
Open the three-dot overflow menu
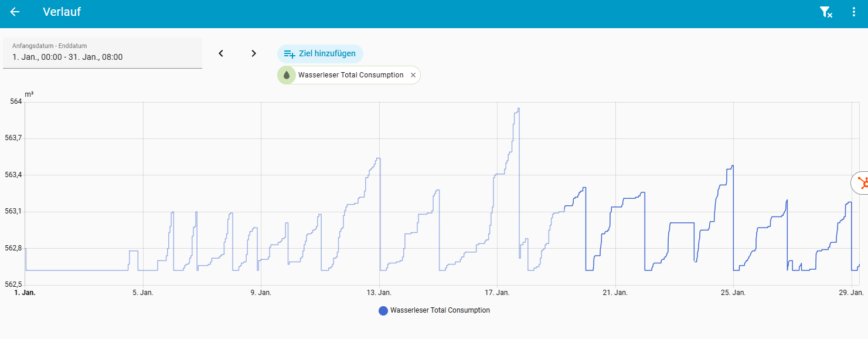[853, 12]
